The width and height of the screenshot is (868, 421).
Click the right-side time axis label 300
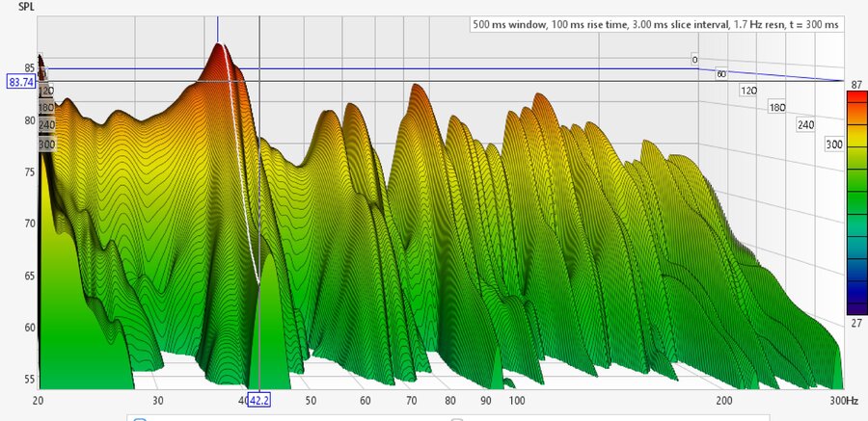[834, 145]
